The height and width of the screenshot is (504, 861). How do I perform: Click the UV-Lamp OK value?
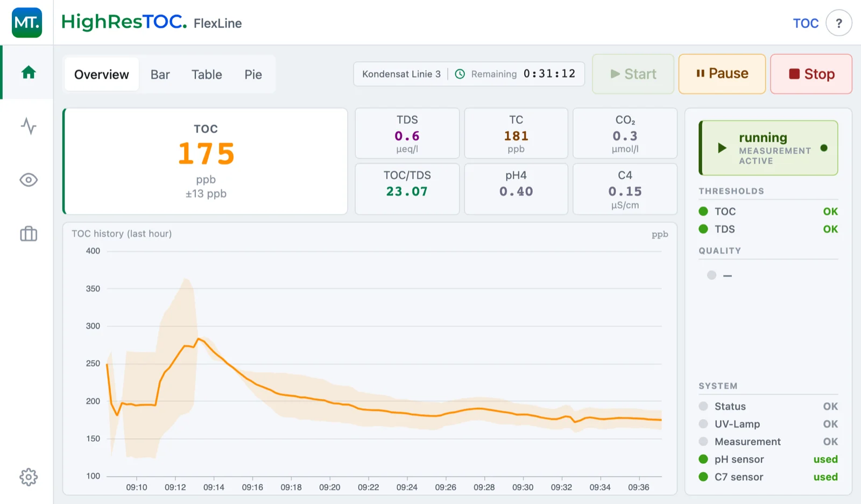coord(830,424)
